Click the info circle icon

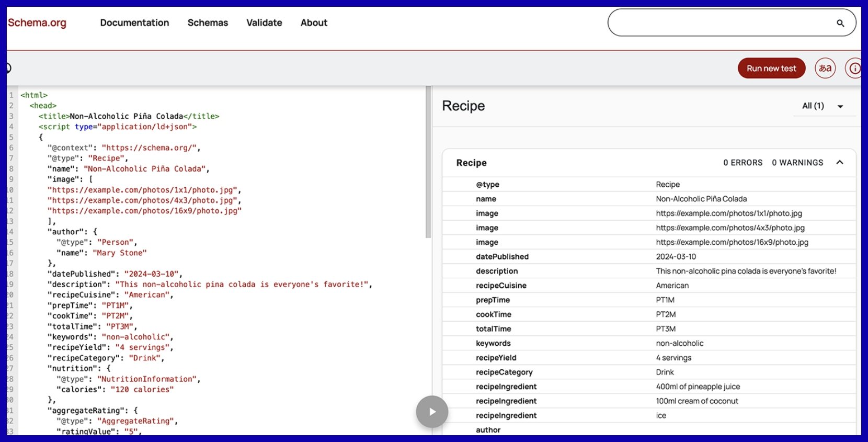click(x=854, y=69)
